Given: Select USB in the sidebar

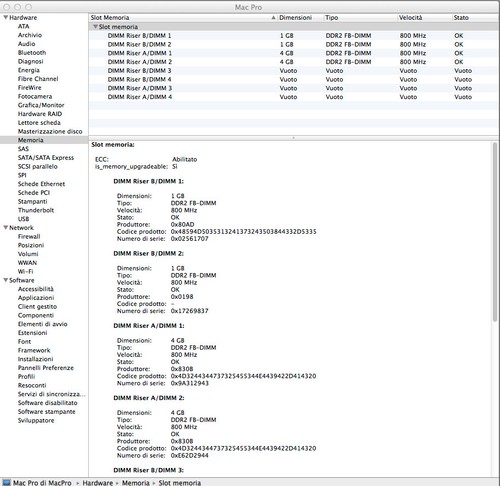Looking at the screenshot, I should [23, 219].
